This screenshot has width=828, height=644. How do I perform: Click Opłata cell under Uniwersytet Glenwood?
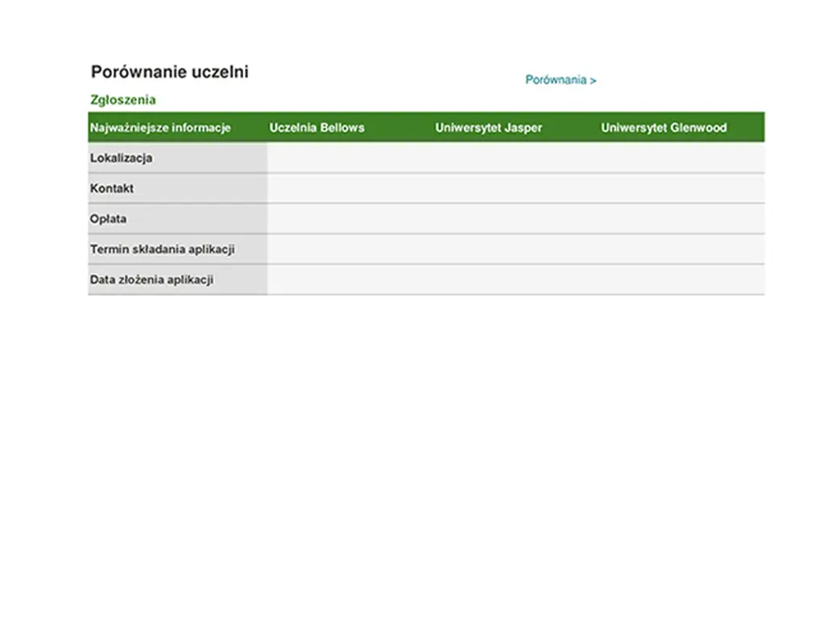[681, 219]
